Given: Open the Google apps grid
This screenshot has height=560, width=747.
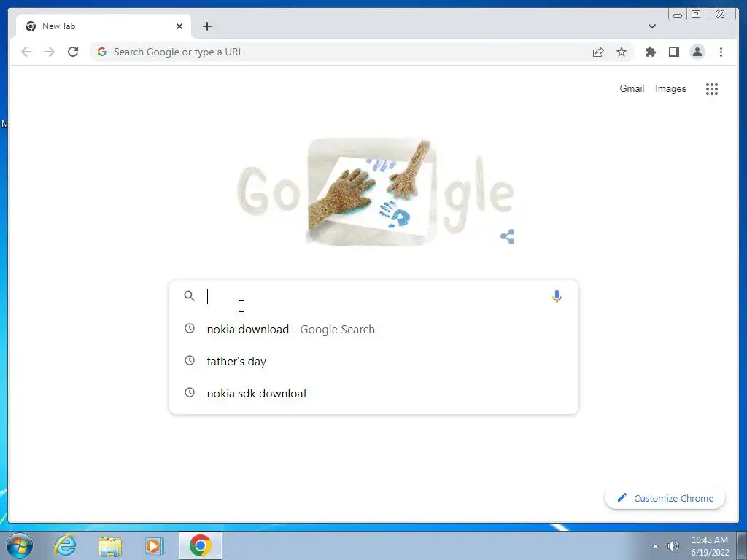Looking at the screenshot, I should pyautogui.click(x=712, y=88).
